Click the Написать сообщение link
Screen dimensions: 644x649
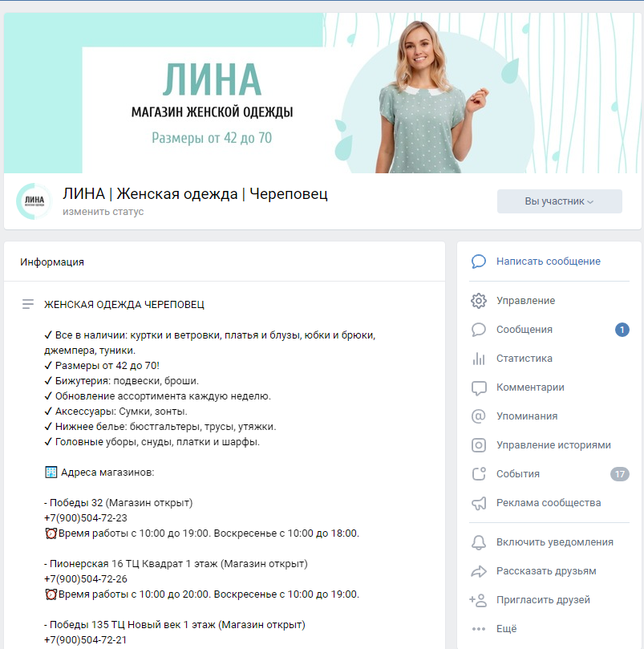coord(548,262)
